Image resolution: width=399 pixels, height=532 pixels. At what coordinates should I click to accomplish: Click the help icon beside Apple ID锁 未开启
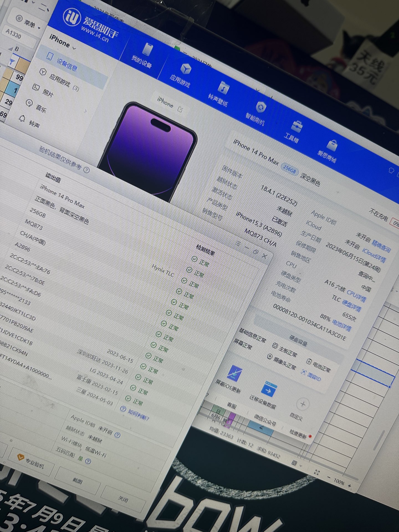tap(117, 435)
